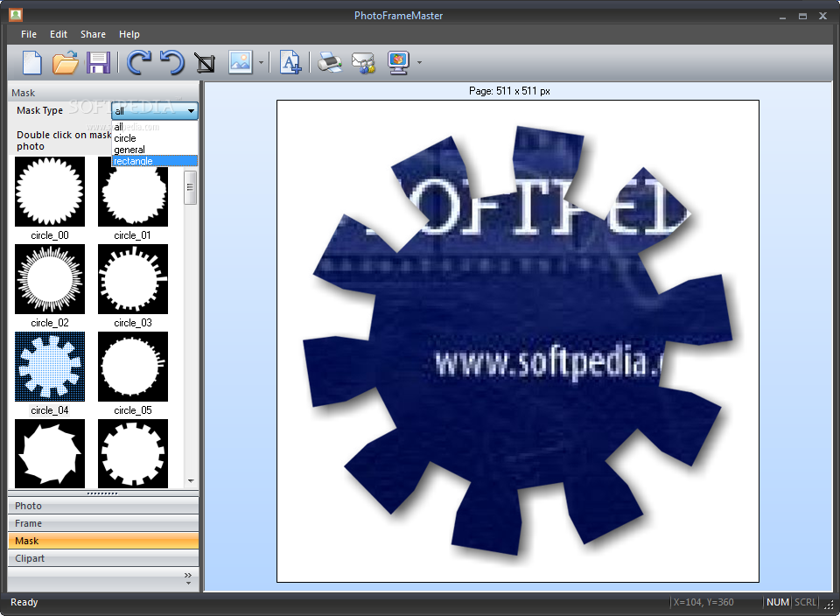The image size is (840, 616).
Task: Click the mask list scrollbar handle
Action: click(x=190, y=187)
